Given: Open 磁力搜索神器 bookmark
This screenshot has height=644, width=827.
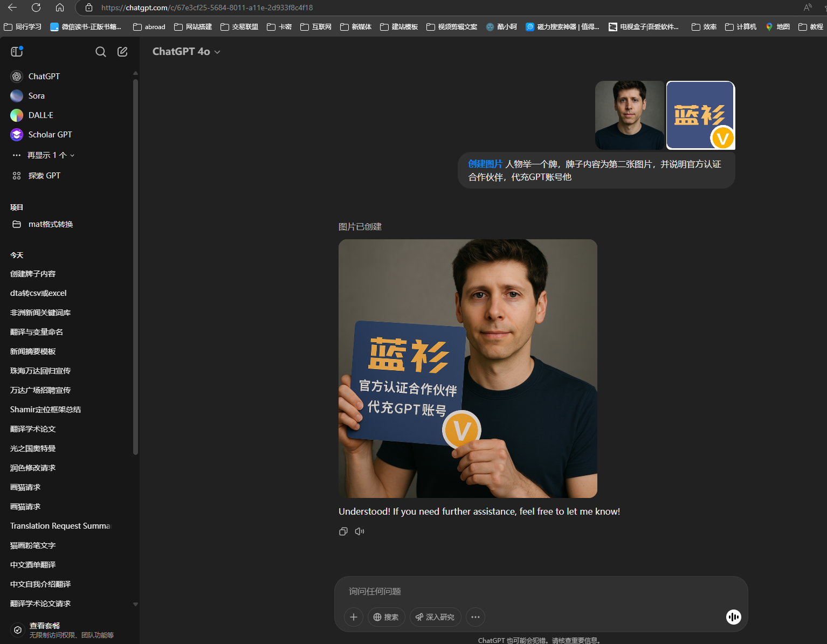Looking at the screenshot, I should click(563, 27).
